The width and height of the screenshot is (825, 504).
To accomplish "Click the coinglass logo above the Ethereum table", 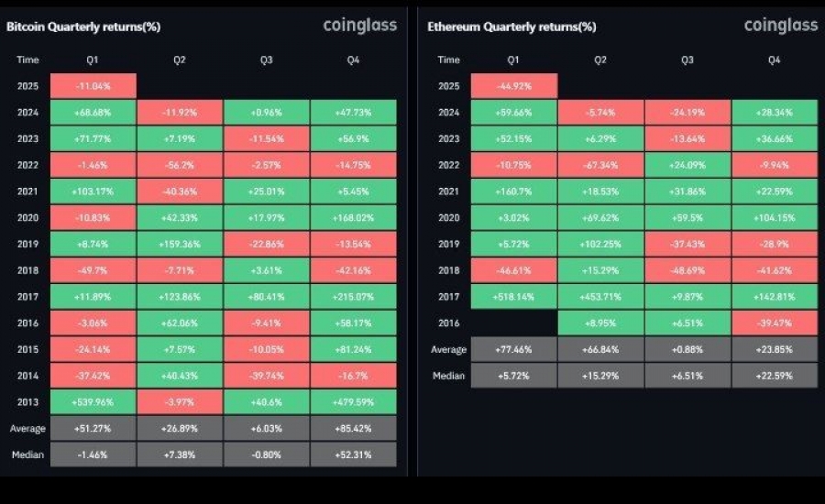I will [x=781, y=26].
